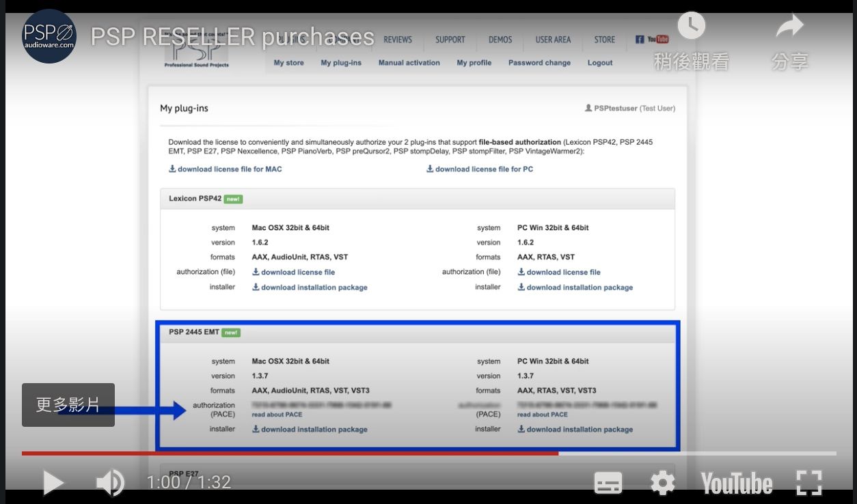Open the DEMOS menu item
857x504 pixels.
point(500,40)
